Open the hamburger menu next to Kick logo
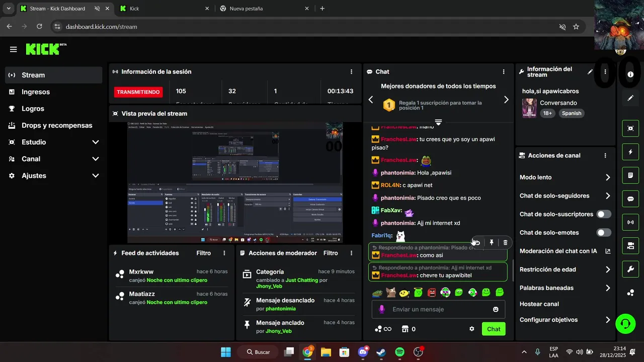 click(x=14, y=49)
